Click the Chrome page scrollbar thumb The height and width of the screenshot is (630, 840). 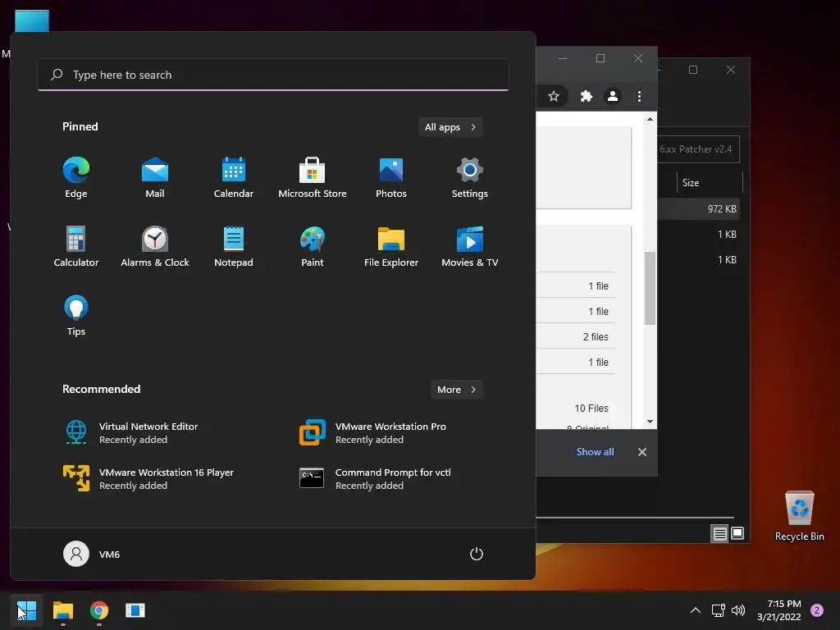[x=650, y=288]
